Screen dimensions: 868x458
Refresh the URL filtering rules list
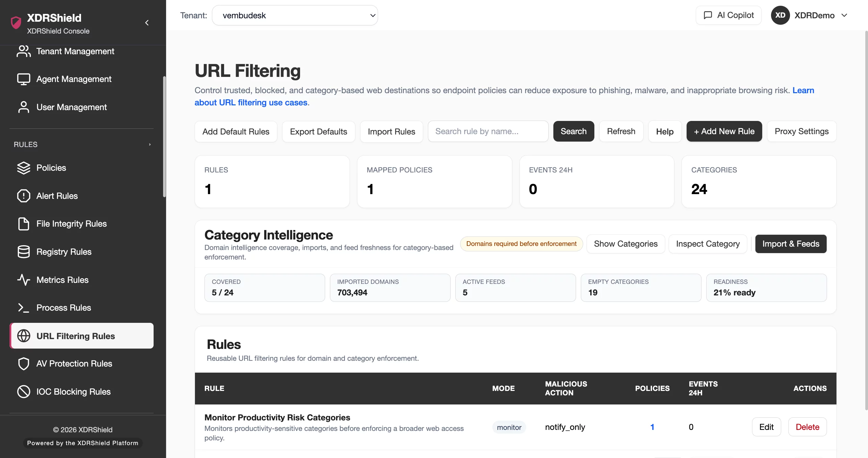(621, 131)
